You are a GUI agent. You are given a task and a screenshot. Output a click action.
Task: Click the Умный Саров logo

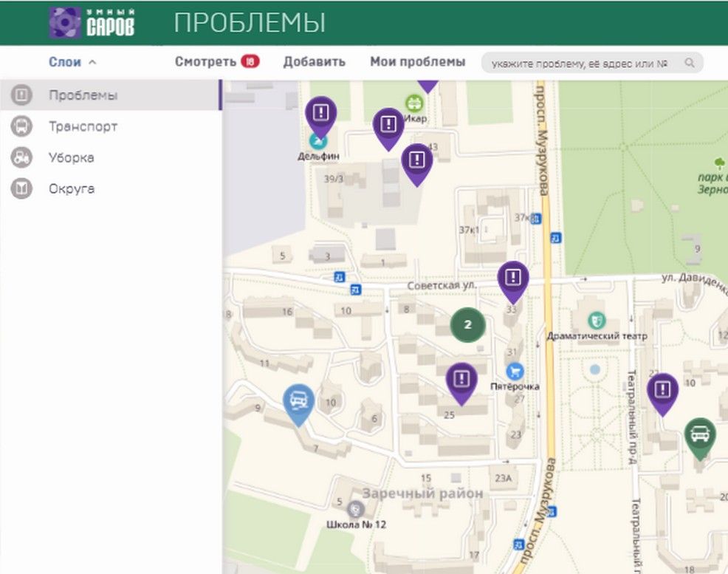tap(92, 23)
